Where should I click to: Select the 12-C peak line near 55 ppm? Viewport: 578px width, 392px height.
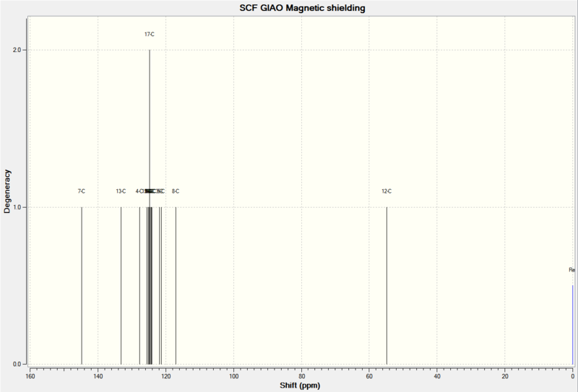pos(387,286)
